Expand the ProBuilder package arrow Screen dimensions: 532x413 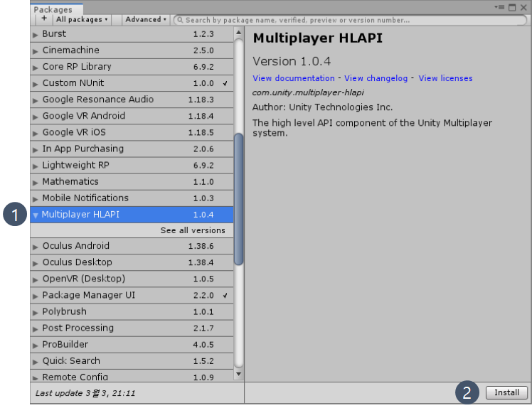click(36, 345)
